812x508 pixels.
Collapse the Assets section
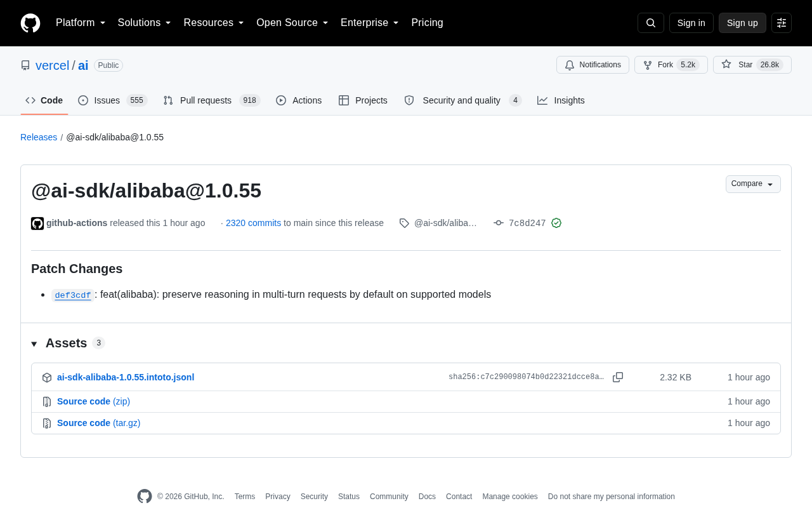tap(68, 343)
